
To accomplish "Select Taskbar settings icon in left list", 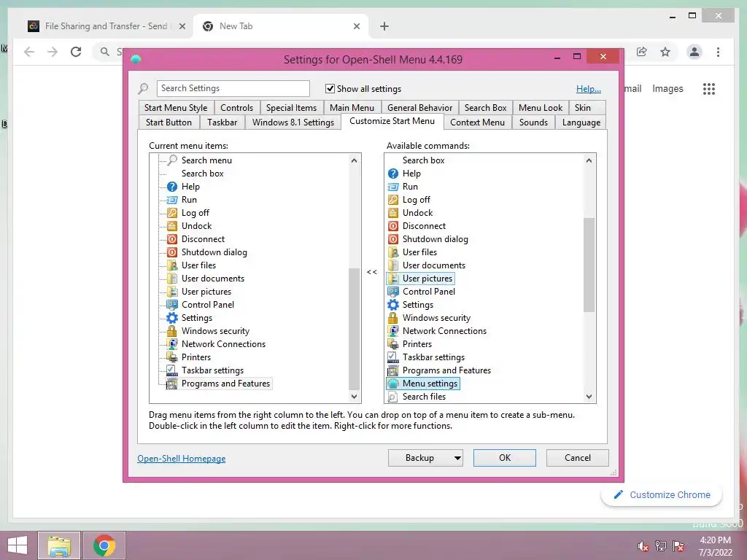I will (x=172, y=370).
